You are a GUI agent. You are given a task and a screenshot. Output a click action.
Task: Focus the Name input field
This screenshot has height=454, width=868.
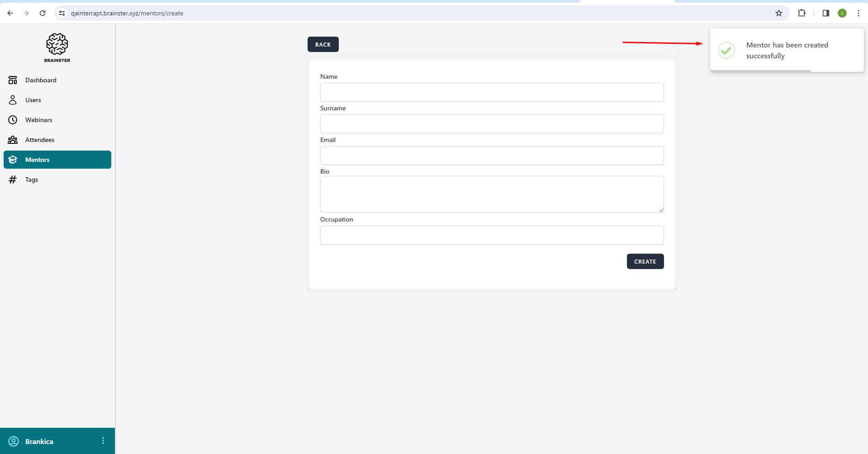click(x=492, y=92)
